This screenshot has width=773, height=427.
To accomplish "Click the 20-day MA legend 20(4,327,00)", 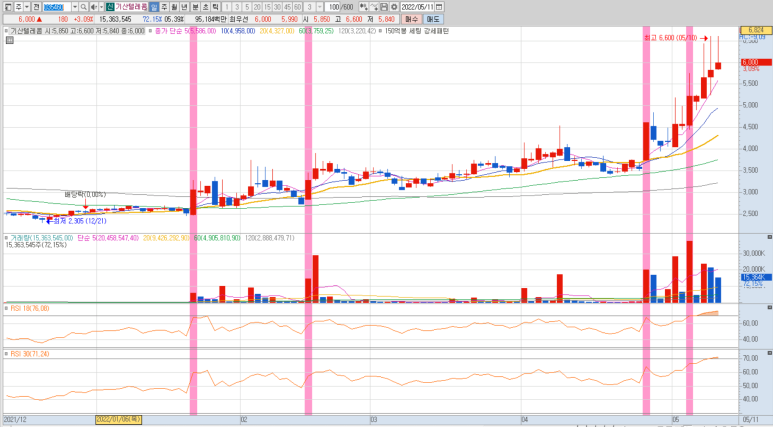I will point(277,31).
